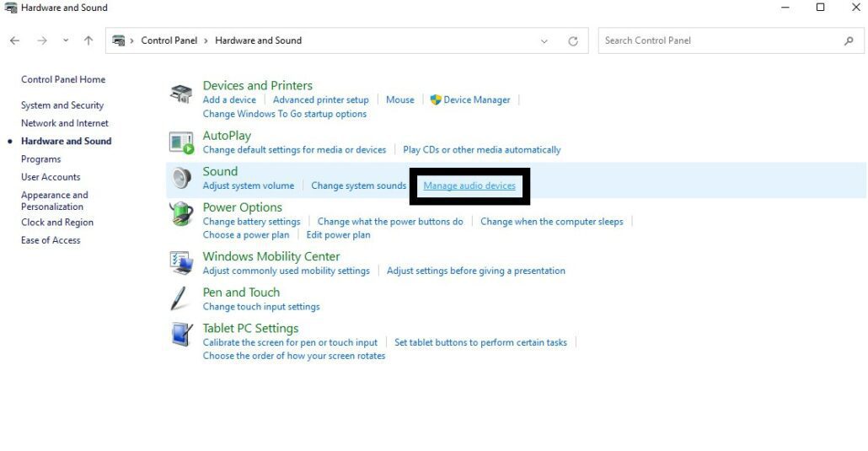Open the Devices and Printers icon
This screenshot has height=451, width=868.
[x=181, y=94]
